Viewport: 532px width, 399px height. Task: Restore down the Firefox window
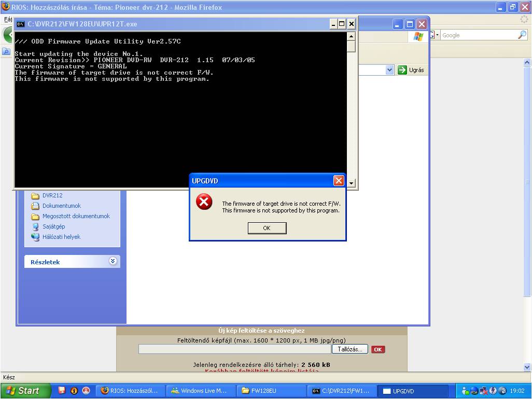tap(513, 7)
